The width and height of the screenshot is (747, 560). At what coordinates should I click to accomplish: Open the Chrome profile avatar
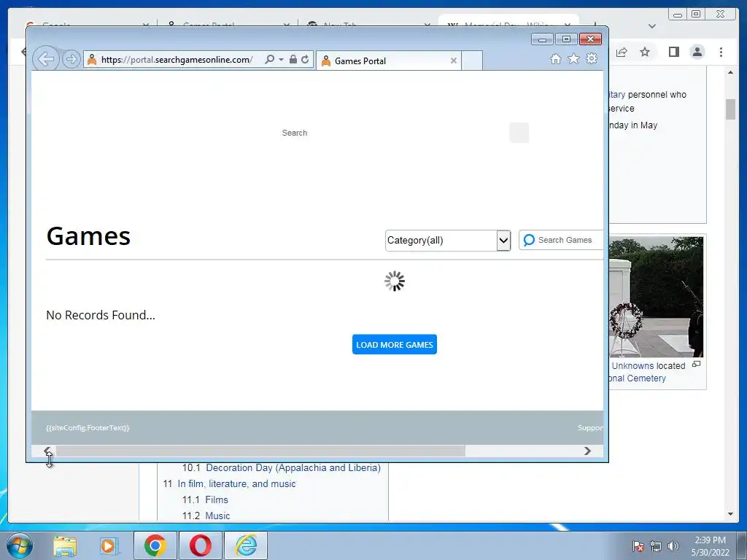(697, 52)
